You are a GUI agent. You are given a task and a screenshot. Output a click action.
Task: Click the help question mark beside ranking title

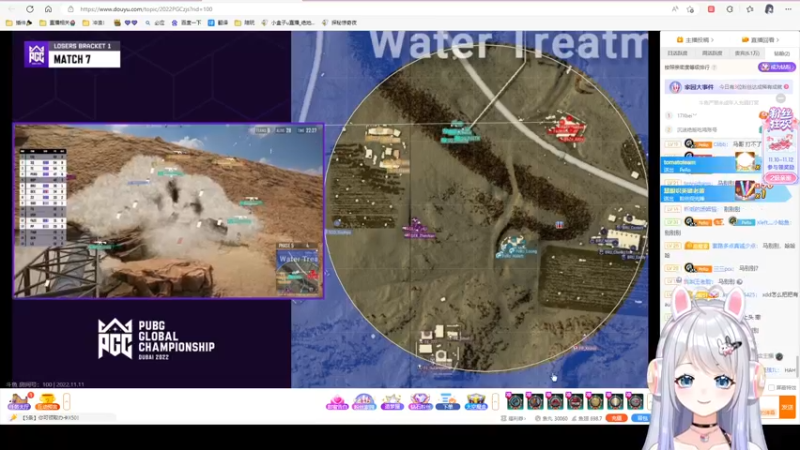[714, 67]
